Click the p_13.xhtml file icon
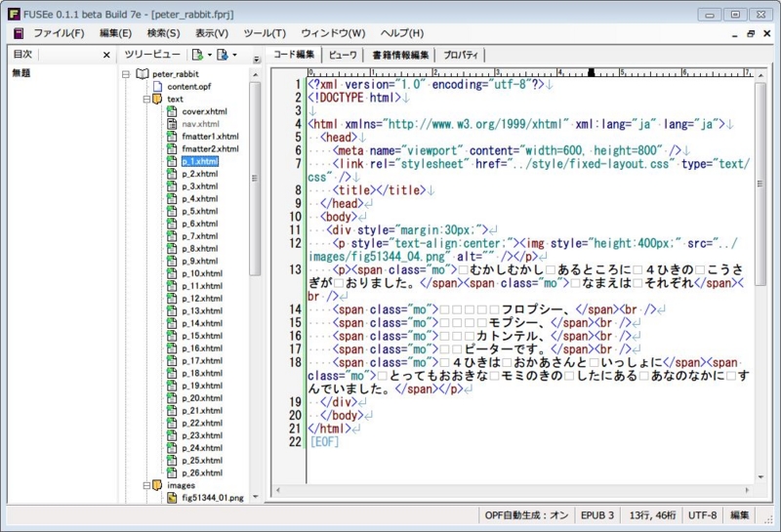Viewport: 781px width, 532px height. click(x=172, y=310)
